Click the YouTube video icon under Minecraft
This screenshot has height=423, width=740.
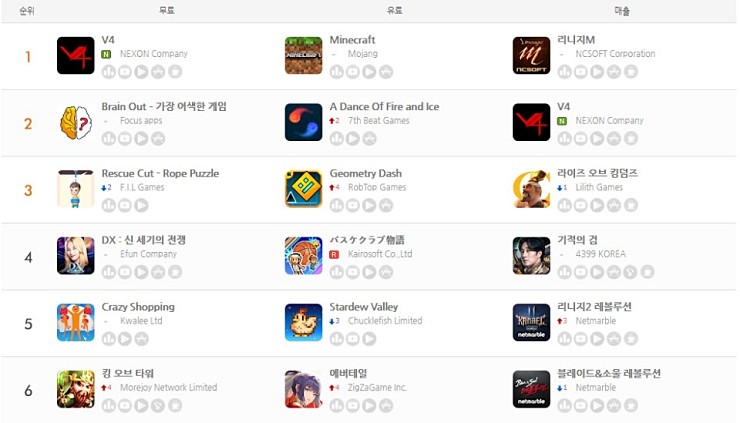(x=353, y=72)
